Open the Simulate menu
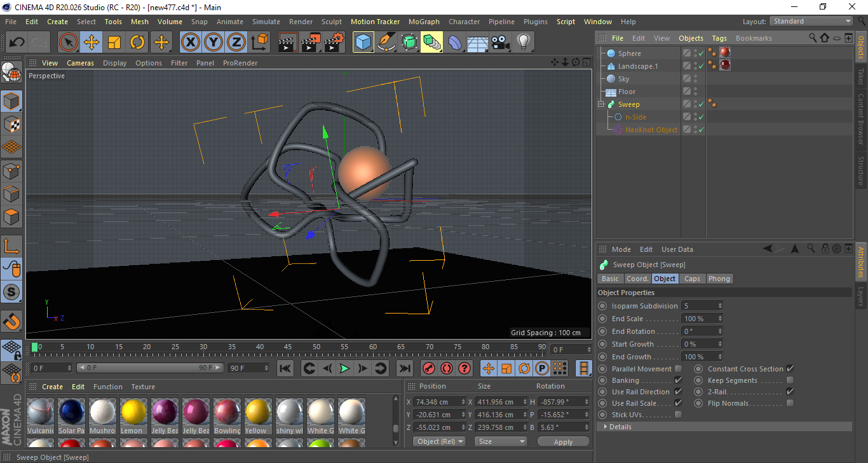This screenshot has width=868, height=463. click(x=266, y=22)
